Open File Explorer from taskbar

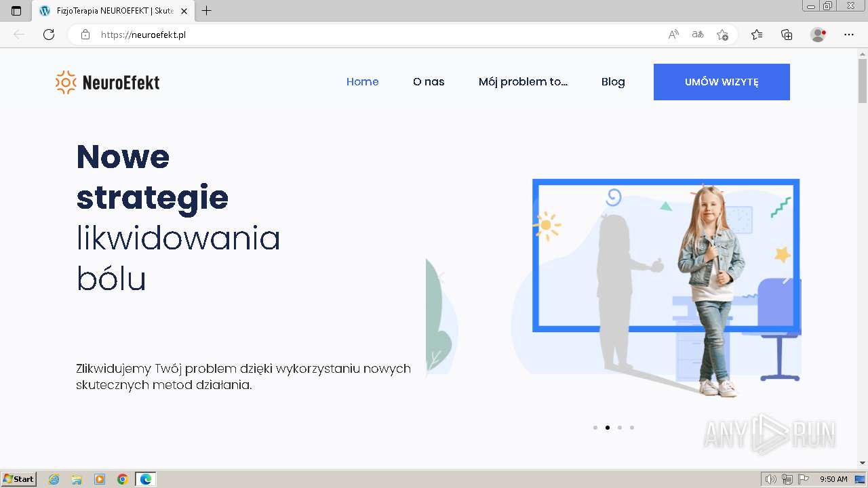tap(77, 479)
